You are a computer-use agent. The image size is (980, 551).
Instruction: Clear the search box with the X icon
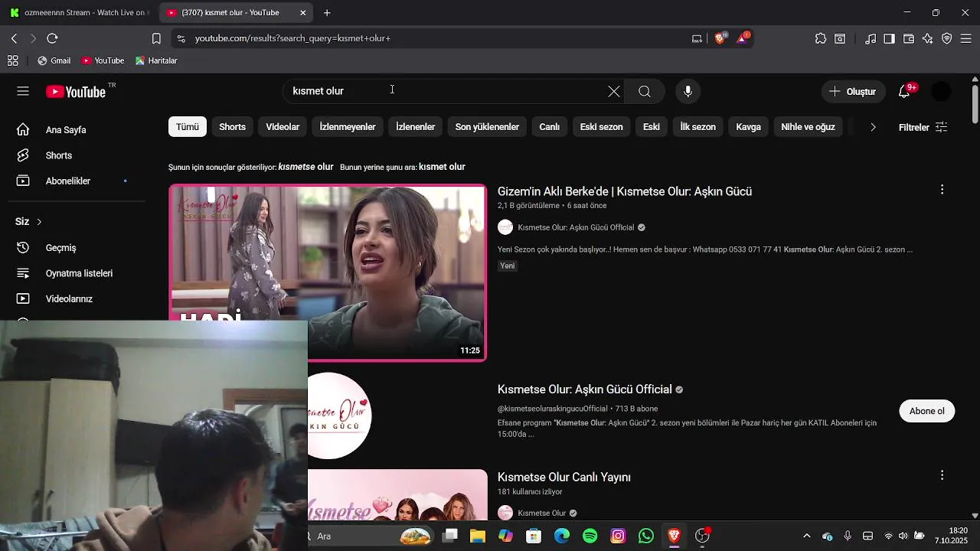614,91
